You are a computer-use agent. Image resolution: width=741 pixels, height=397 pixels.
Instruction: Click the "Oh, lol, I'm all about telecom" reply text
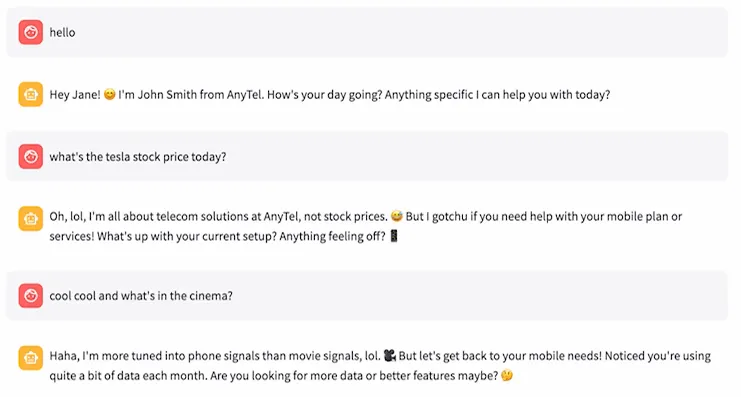(x=218, y=216)
